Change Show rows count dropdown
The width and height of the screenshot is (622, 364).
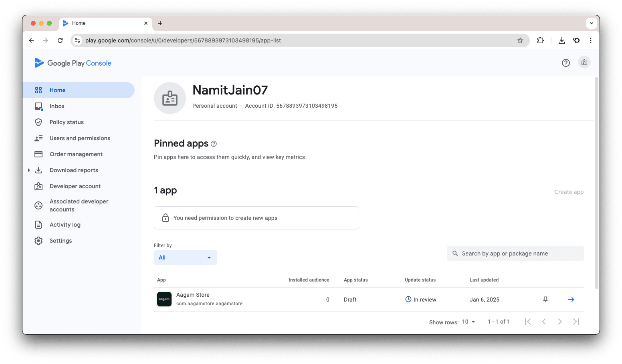[x=469, y=322]
